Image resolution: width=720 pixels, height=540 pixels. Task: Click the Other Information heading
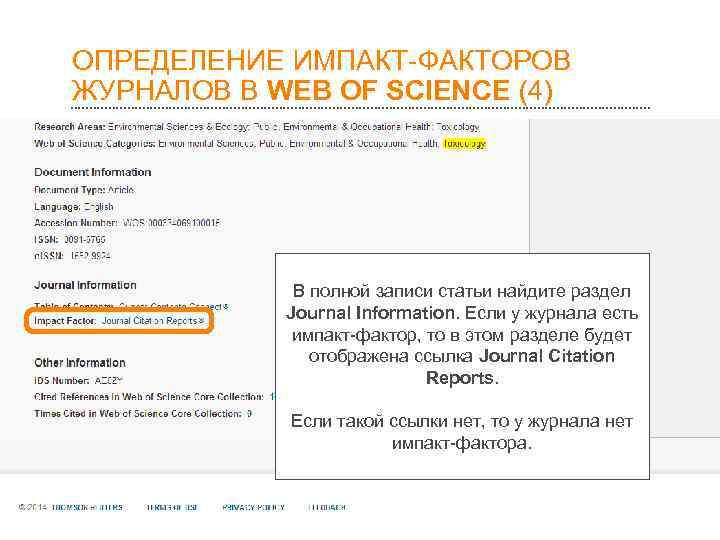[x=80, y=363]
